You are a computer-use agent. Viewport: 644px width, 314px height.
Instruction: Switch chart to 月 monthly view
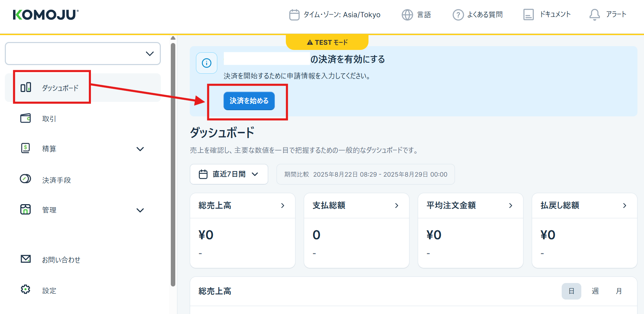coord(619,291)
